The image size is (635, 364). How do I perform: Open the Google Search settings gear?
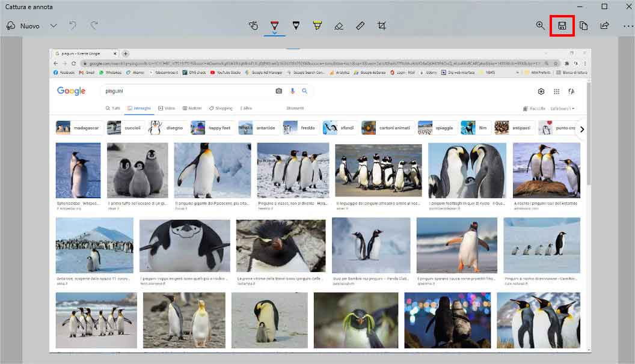tap(541, 91)
